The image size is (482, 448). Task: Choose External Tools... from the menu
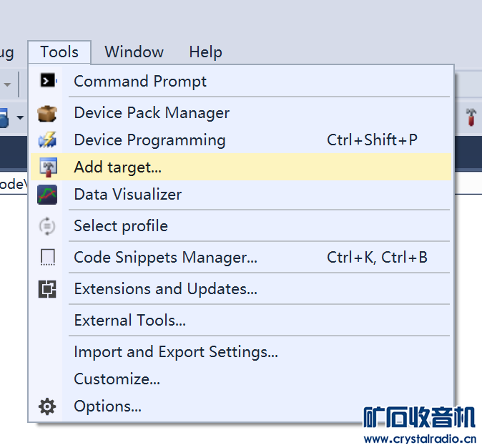(129, 321)
